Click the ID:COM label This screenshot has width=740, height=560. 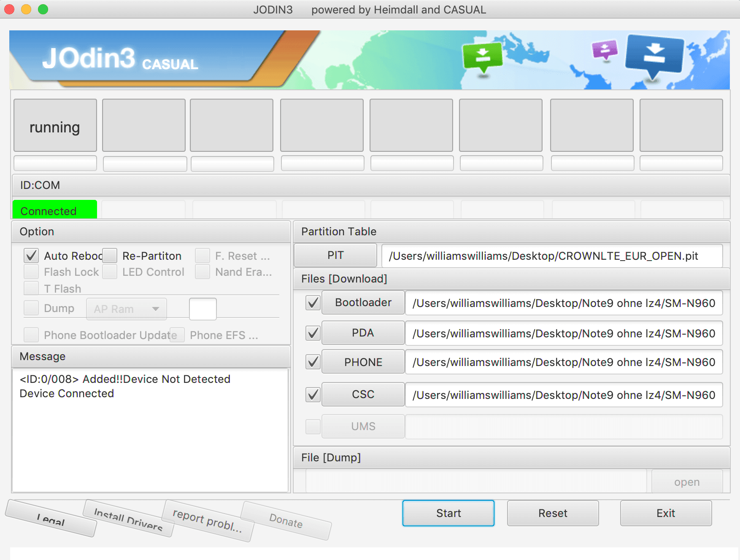[x=40, y=185]
